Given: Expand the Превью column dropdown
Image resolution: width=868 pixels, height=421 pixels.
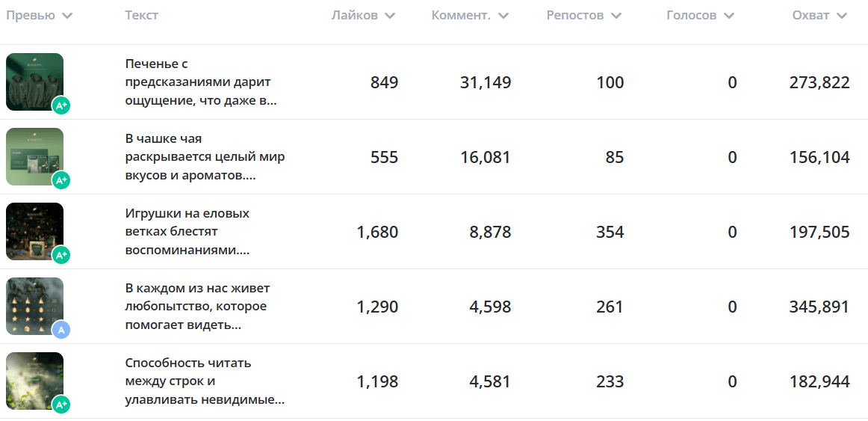Looking at the screenshot, I should pos(67,16).
